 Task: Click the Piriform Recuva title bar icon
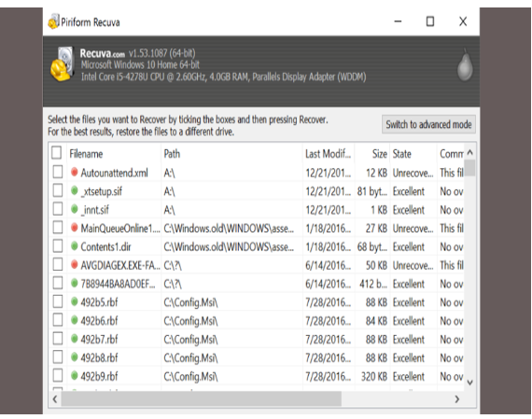coord(53,21)
